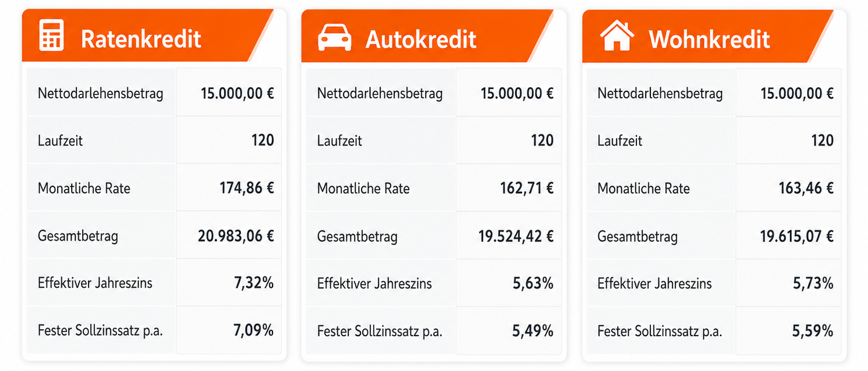
Task: Click the Laufzeit label in Wohnkredit
Action: [620, 141]
